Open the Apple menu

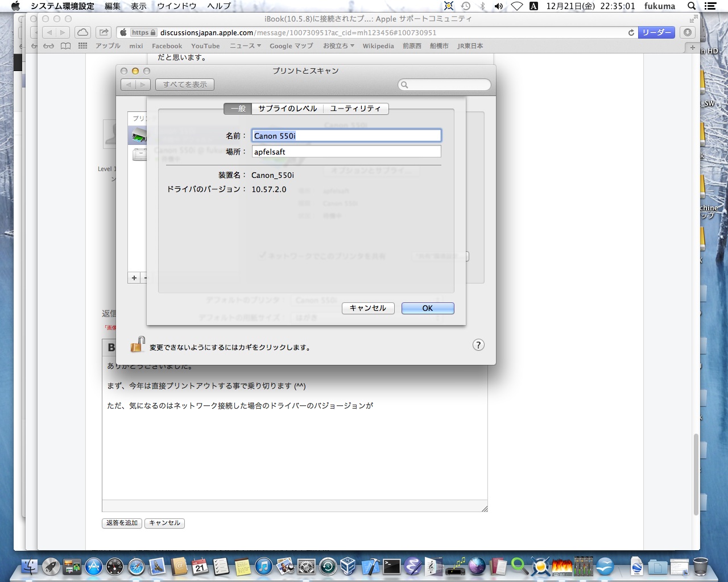tap(15, 6)
